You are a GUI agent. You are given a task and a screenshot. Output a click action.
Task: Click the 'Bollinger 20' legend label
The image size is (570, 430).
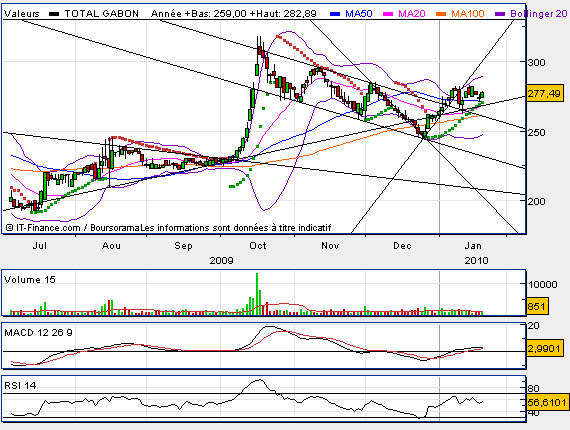(539, 14)
